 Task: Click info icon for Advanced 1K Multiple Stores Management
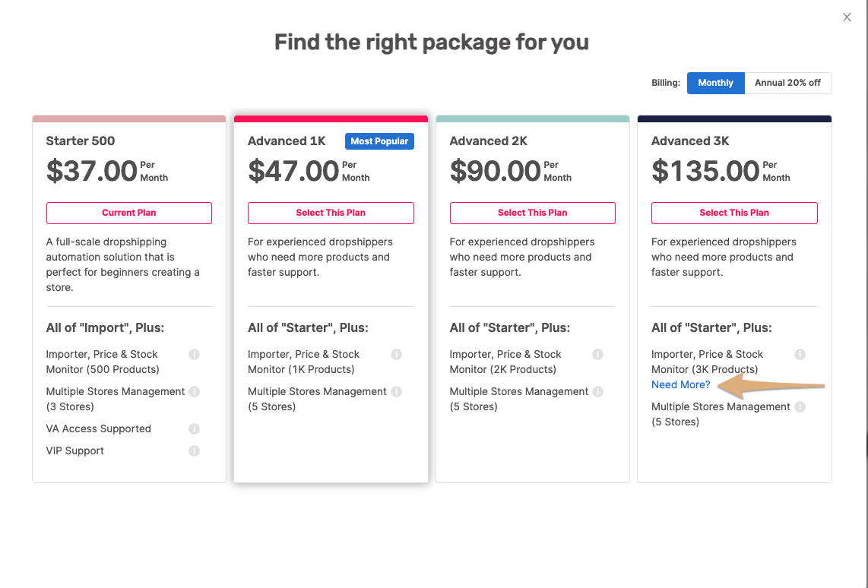[x=396, y=392]
